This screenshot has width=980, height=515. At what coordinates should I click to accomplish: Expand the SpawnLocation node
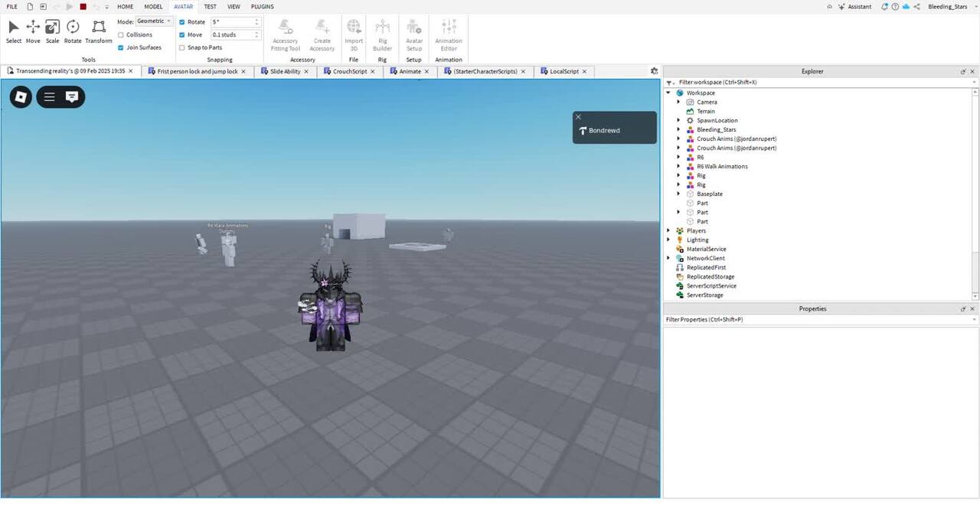pyautogui.click(x=678, y=120)
